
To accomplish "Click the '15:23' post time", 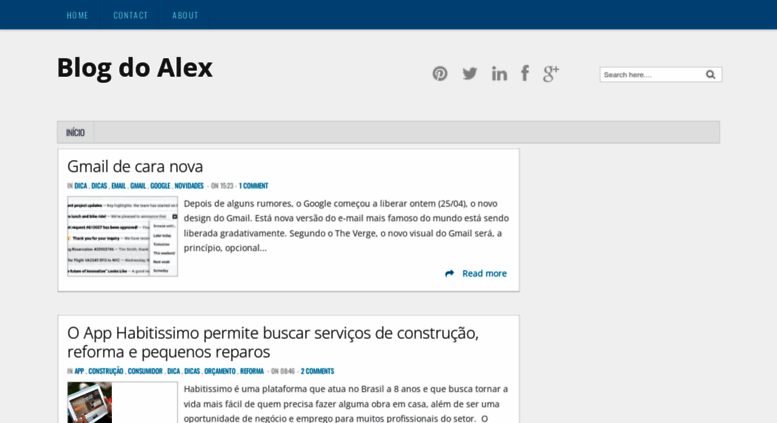I will pyautogui.click(x=226, y=186).
